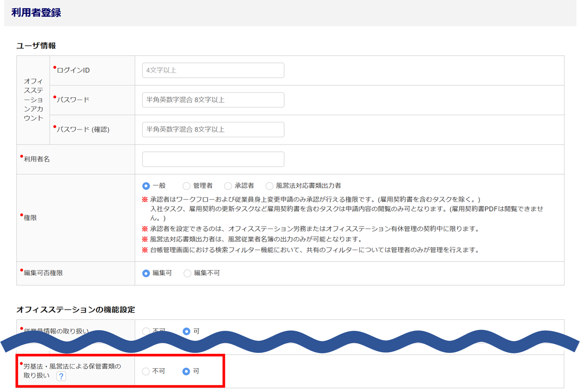Click the ログインID input field

213,70
